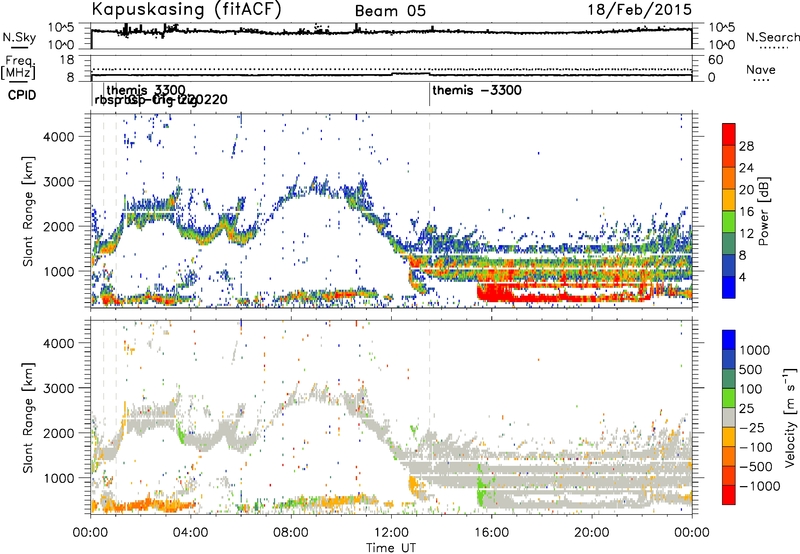Click the '28' power colorbar tick
The height and width of the screenshot is (554, 800).
pos(746,146)
